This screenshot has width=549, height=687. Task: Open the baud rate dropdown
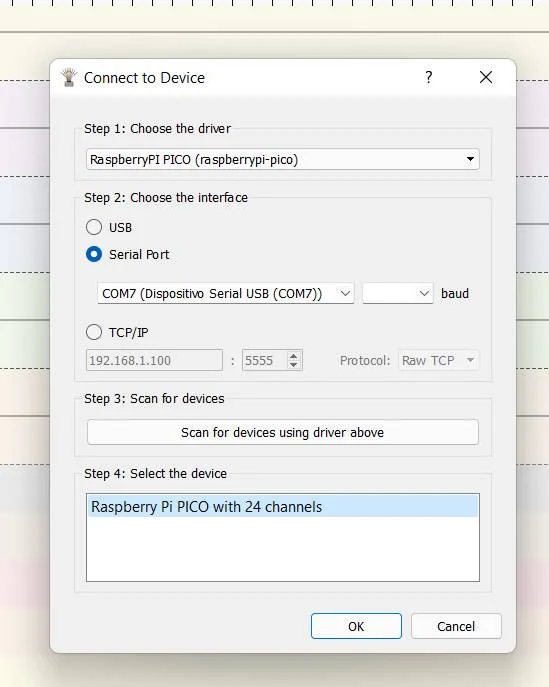398,293
